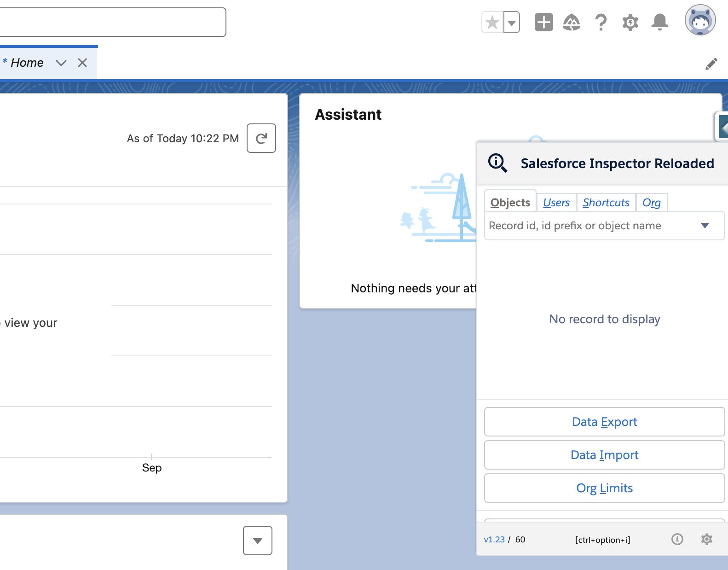This screenshot has height=570, width=728.
Task: Open the Setup gear menu in header
Action: pyautogui.click(x=630, y=22)
